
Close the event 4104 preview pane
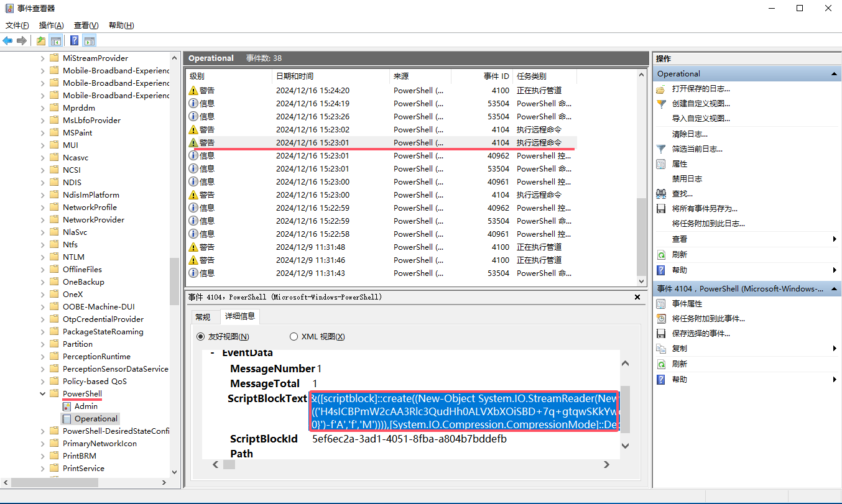click(637, 298)
